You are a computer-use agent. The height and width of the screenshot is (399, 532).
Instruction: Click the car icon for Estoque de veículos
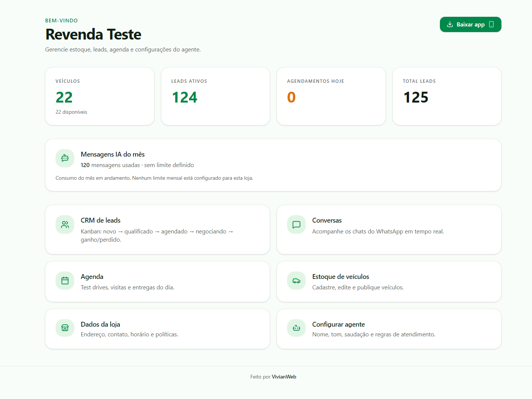296,280
